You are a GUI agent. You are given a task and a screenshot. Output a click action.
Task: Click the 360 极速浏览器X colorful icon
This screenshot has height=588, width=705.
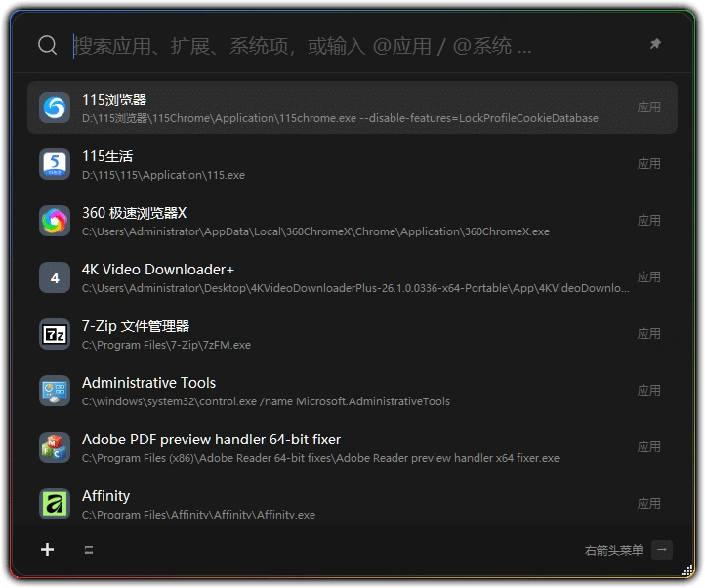click(x=55, y=221)
